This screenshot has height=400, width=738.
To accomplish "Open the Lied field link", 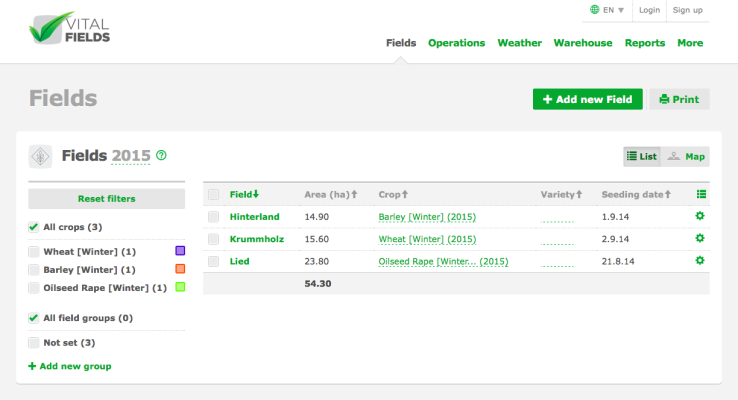I will [240, 261].
